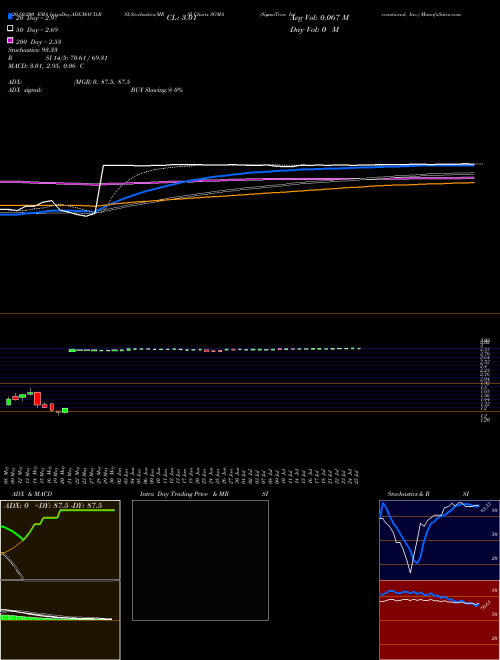This screenshot has width=500, height=660.
Task: Open the MACD histogram chart panel
Action: (x=60, y=620)
